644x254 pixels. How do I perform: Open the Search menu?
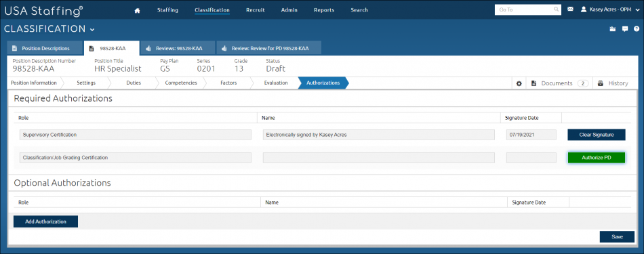359,10
